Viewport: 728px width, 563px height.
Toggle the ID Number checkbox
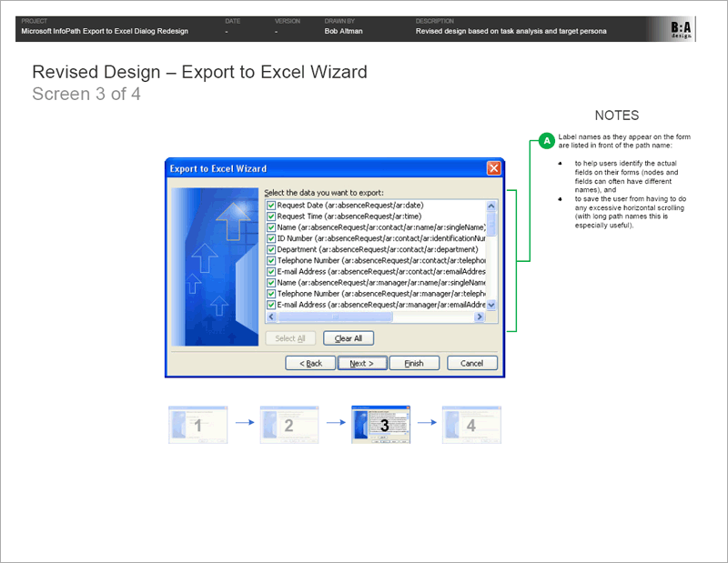(271, 238)
